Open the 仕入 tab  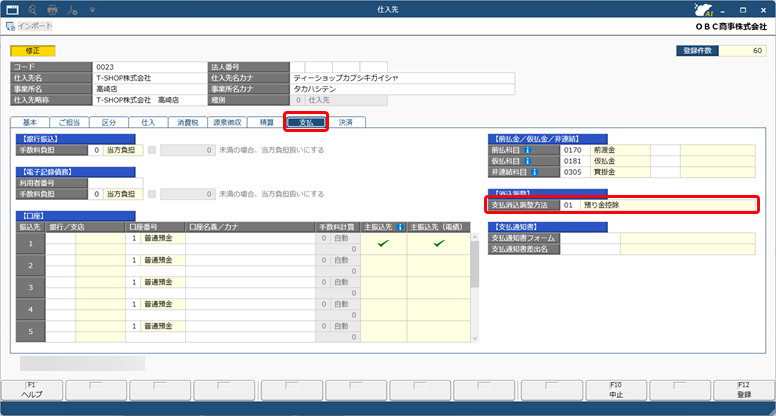(x=148, y=122)
